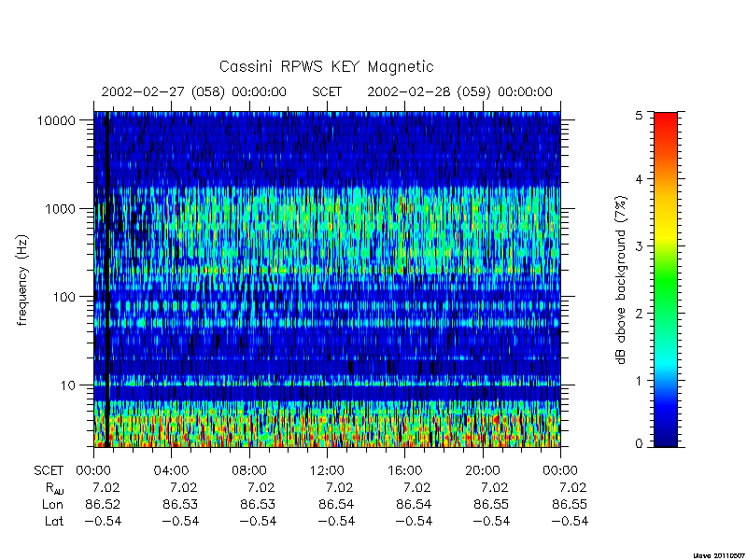This screenshot has height=560, width=747.
Task: Select the -0.54 latitude under 08:00
Action: 258,522
